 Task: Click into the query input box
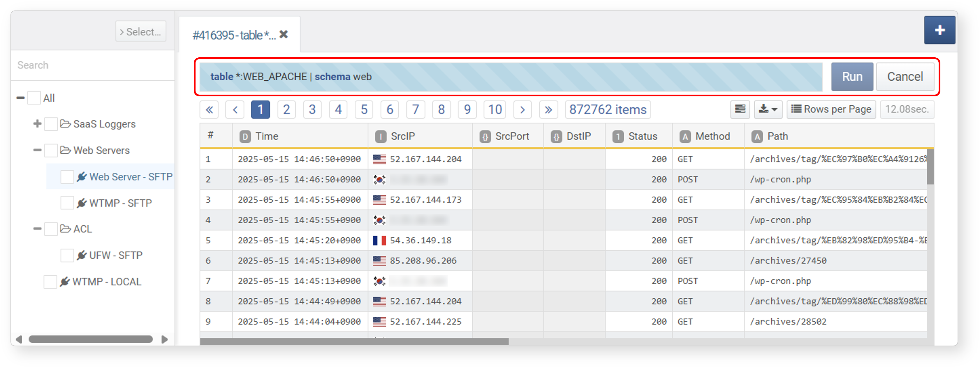point(511,77)
